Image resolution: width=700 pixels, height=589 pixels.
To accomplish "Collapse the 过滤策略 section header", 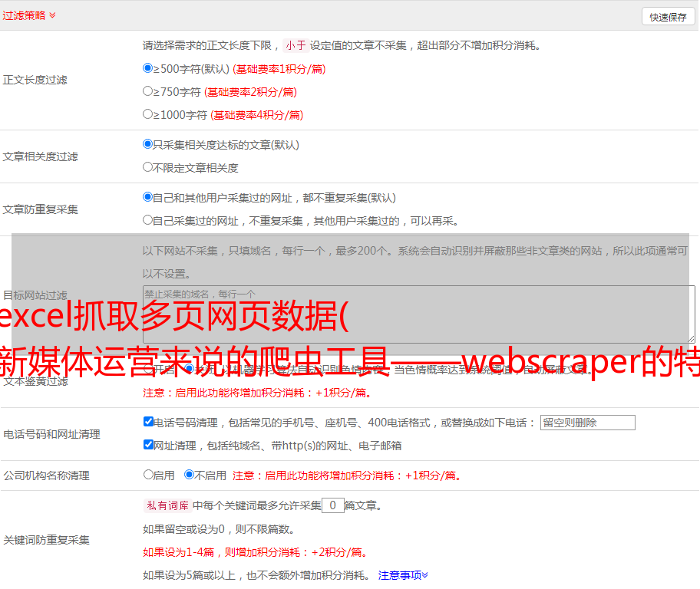I will point(29,15).
